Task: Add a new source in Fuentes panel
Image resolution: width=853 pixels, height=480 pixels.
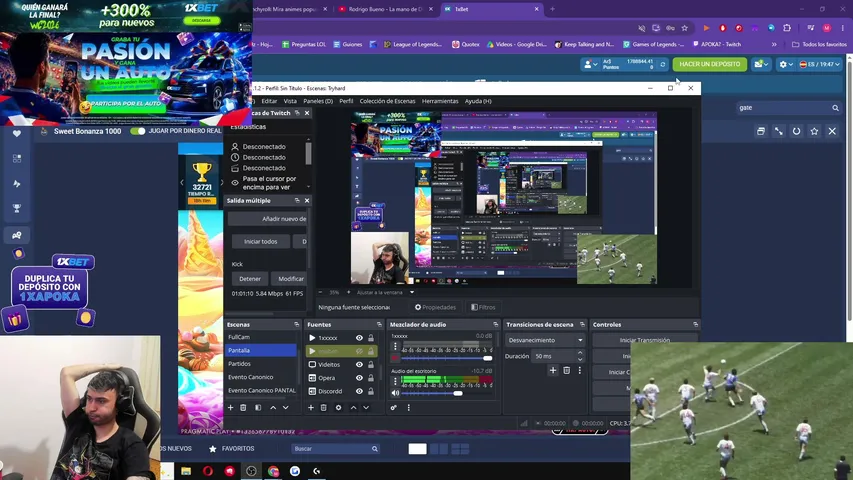Action: click(x=311, y=408)
